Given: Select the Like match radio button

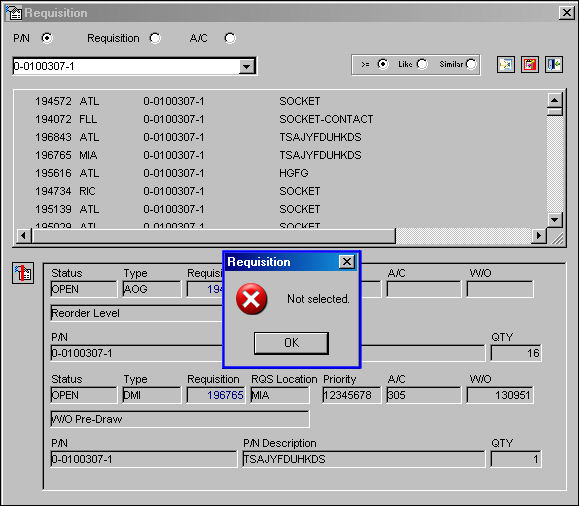Looking at the screenshot, I should (422, 64).
